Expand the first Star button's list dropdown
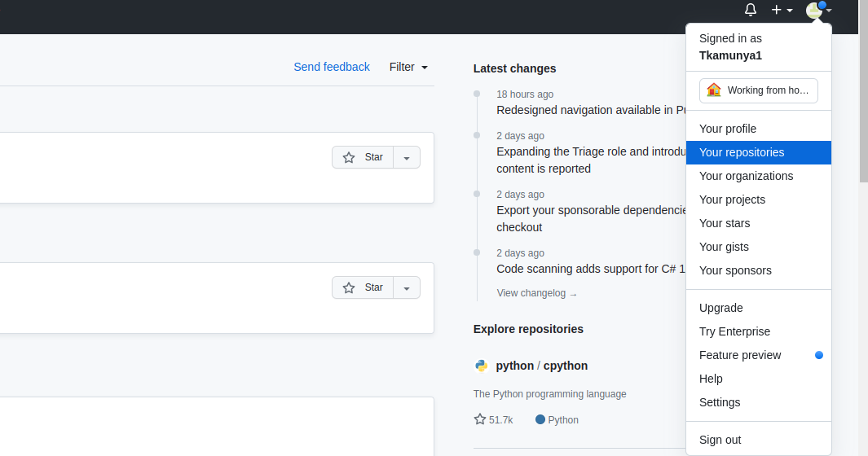868x456 pixels. [x=407, y=158]
